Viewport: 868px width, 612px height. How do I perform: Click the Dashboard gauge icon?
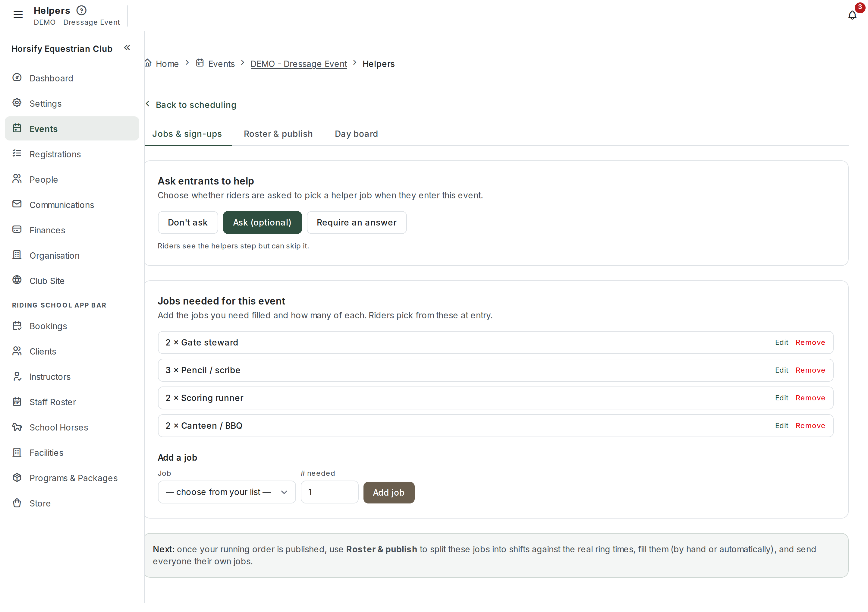coord(17,77)
